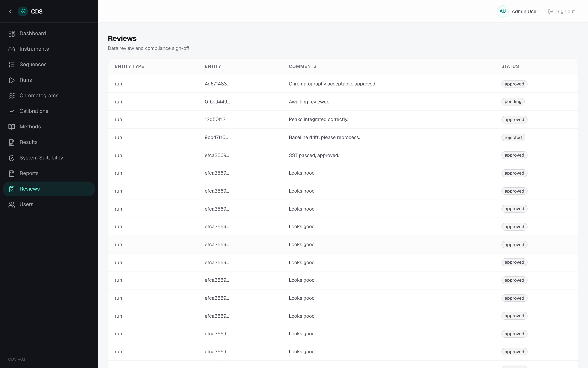This screenshot has width=588, height=368.
Task: Click approved badge on Peaks integrated row
Action: pos(514,120)
